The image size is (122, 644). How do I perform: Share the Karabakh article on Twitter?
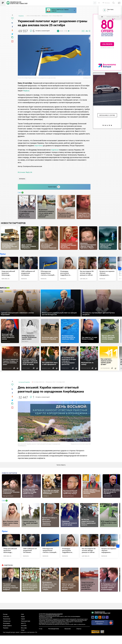[12, 400]
